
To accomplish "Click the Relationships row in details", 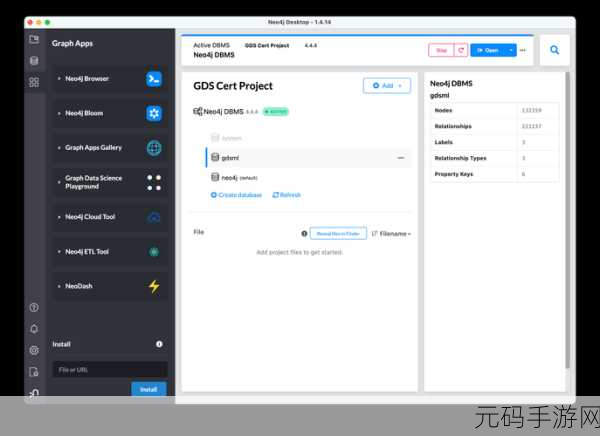I will (x=494, y=126).
